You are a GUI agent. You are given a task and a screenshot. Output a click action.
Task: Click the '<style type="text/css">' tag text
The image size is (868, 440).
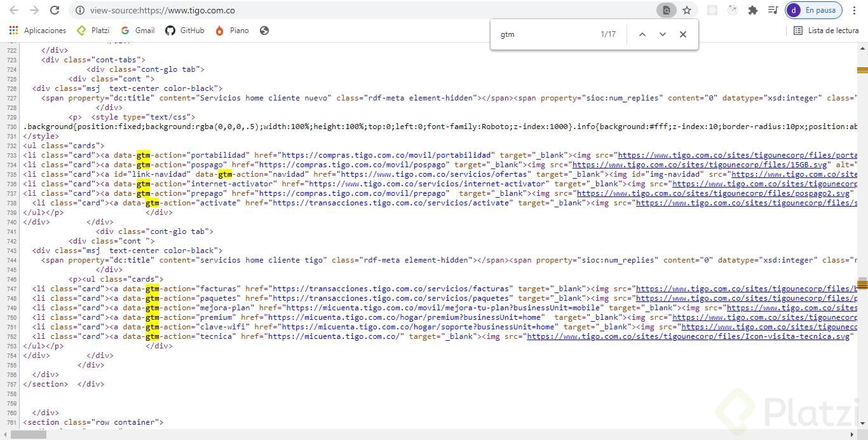[x=143, y=117]
